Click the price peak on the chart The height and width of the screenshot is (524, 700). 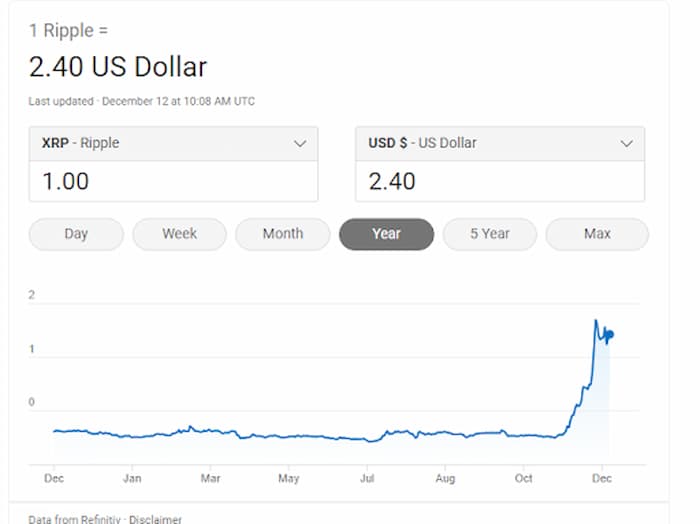point(596,321)
